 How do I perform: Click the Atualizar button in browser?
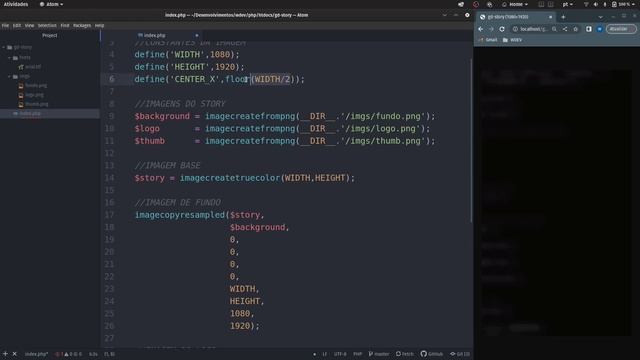(621, 29)
